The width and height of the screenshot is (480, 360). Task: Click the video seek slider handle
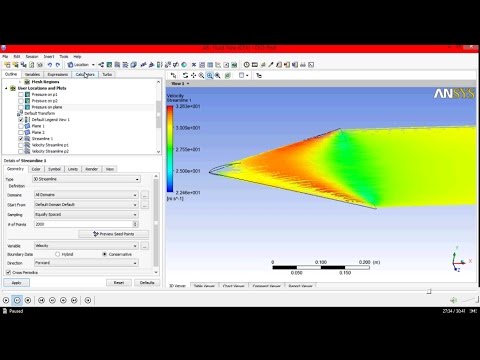click(x=429, y=291)
